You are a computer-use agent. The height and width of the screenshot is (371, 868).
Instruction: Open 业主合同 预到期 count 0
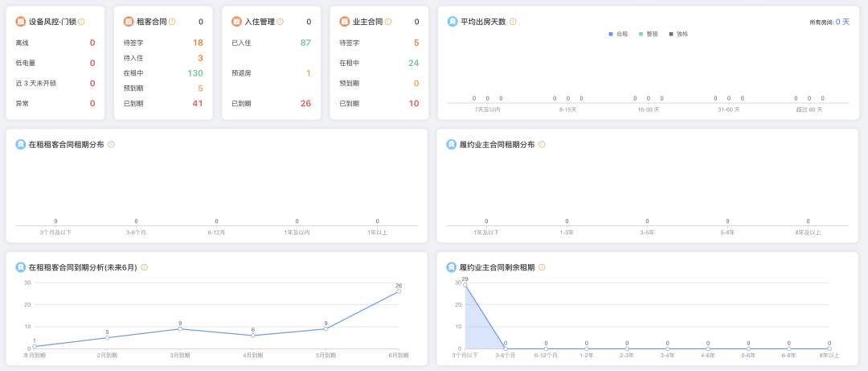pyautogui.click(x=416, y=83)
